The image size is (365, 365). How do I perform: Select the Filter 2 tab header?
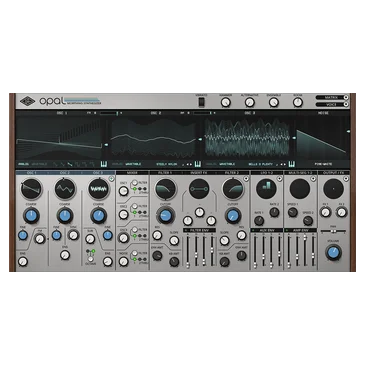coord(232,173)
